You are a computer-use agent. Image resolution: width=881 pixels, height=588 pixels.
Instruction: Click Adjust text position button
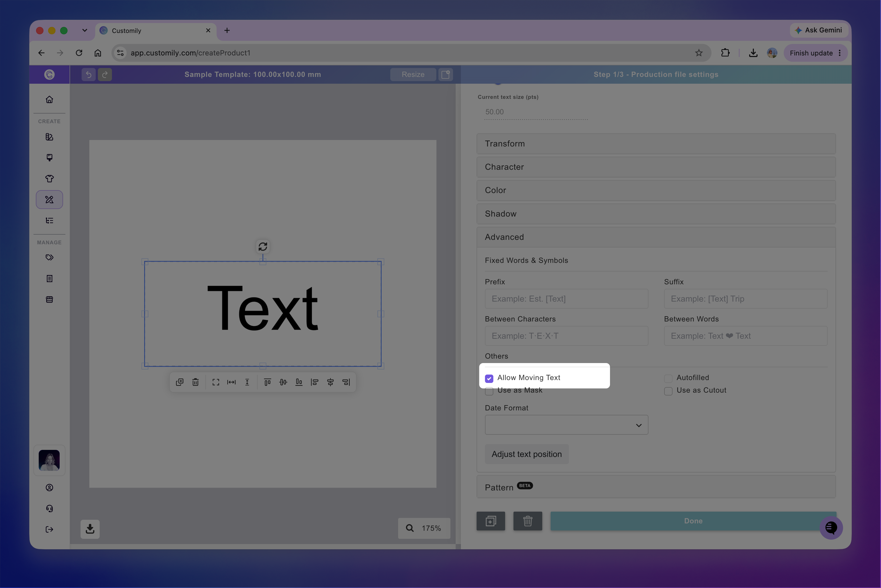point(527,454)
